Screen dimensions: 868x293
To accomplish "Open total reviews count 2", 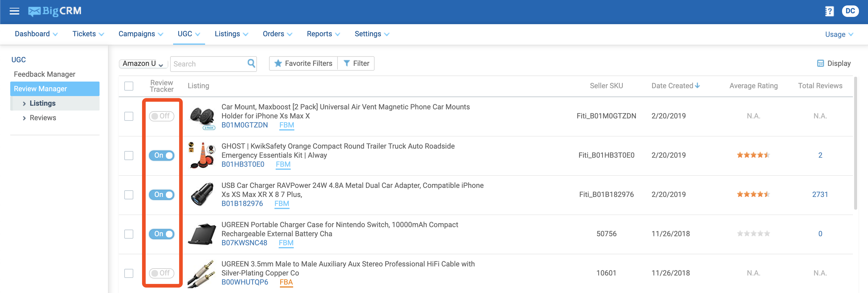I will click(x=820, y=155).
